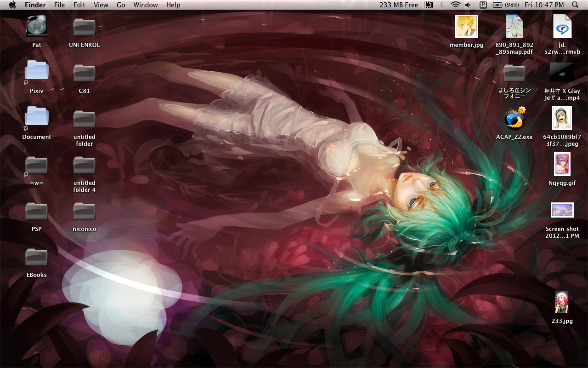The image size is (588, 368).
Task: Open the View menu
Action: tap(101, 5)
